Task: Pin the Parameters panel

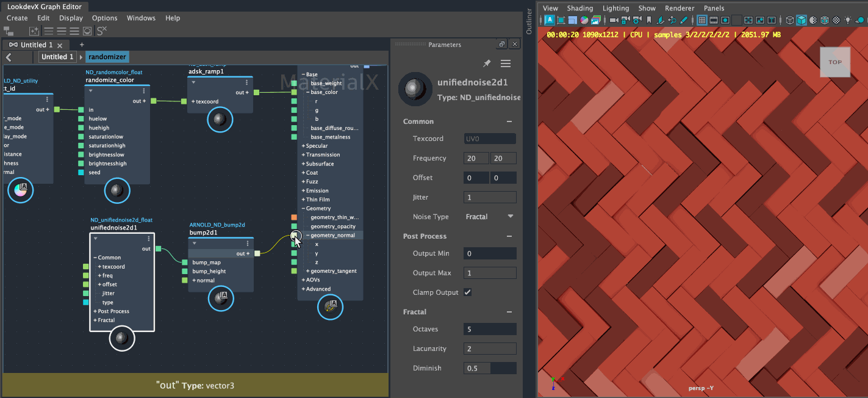Action: (487, 63)
